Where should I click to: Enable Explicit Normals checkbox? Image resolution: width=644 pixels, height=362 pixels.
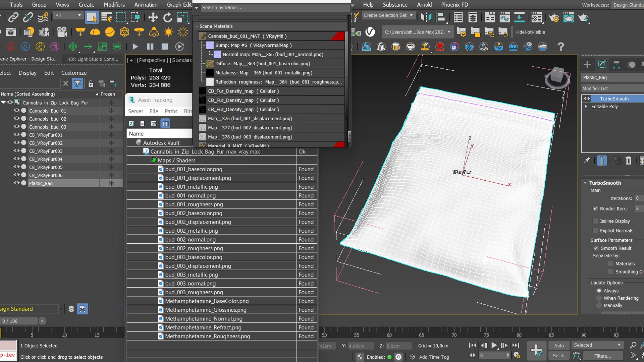(595, 231)
